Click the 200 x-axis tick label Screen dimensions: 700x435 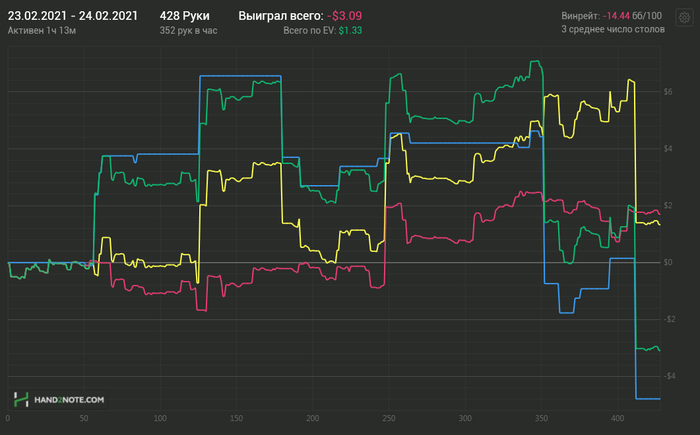[312, 418]
